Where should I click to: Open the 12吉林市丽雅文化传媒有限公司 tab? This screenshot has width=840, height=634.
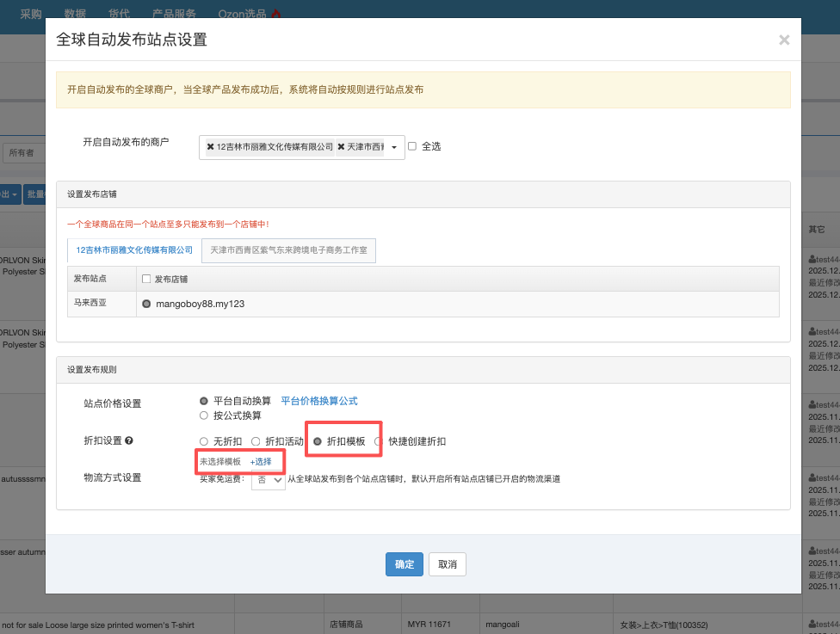tap(134, 250)
